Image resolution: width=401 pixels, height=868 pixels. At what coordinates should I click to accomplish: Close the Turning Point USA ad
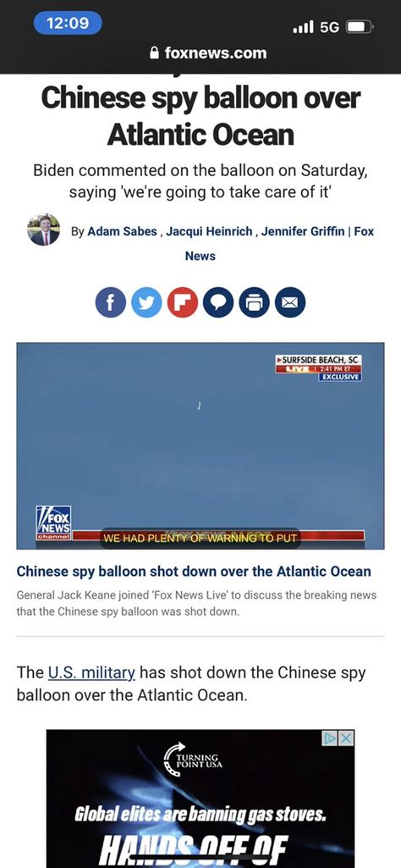tap(346, 738)
